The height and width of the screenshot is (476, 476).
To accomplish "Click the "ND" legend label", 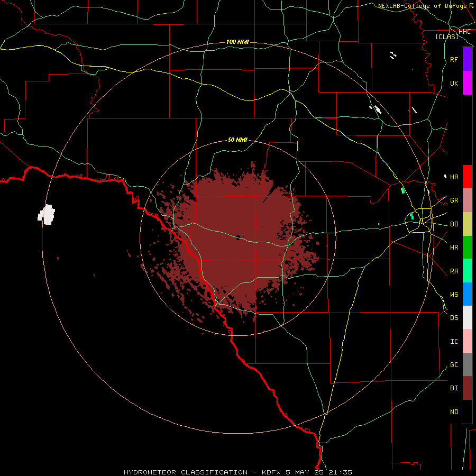I will (x=454, y=412).
